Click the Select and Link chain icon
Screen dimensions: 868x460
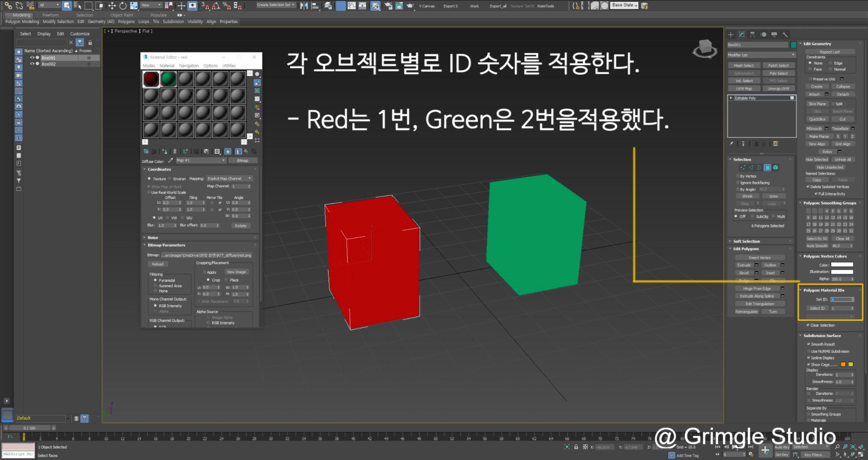pyautogui.click(x=8, y=6)
